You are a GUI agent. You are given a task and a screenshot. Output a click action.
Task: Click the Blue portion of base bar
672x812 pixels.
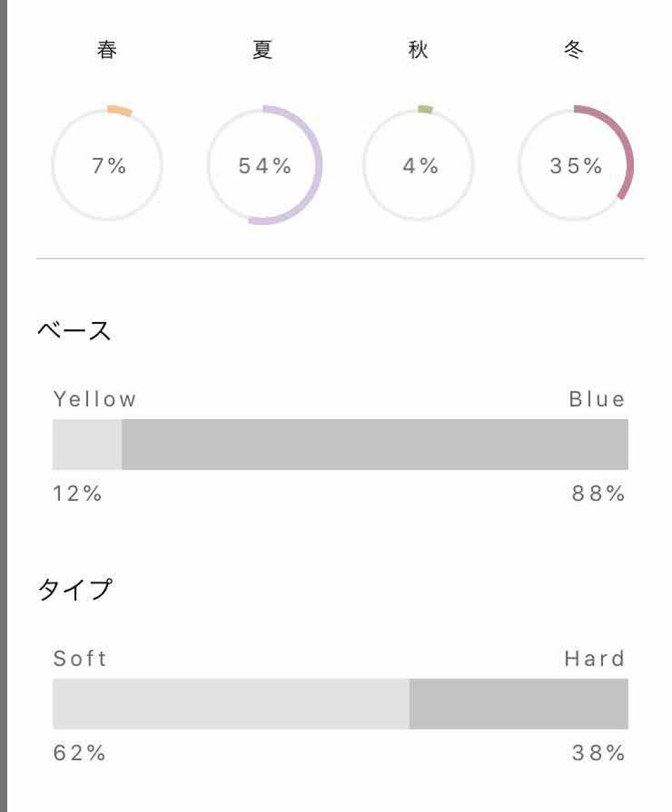coord(375,445)
